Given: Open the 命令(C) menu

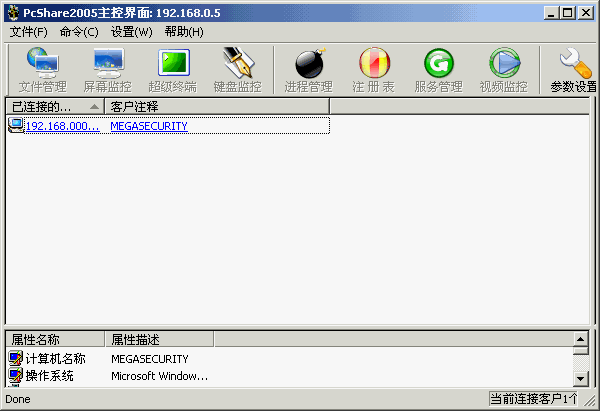Looking at the screenshot, I should pos(80,32).
